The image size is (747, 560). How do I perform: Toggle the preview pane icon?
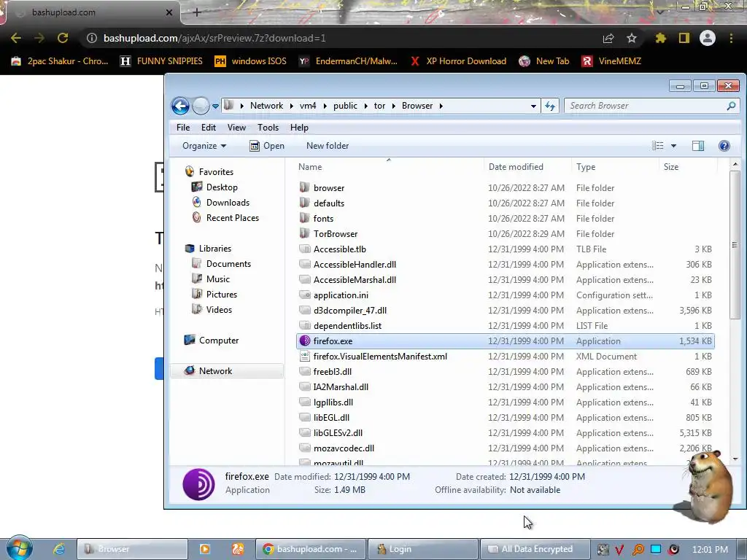(698, 146)
